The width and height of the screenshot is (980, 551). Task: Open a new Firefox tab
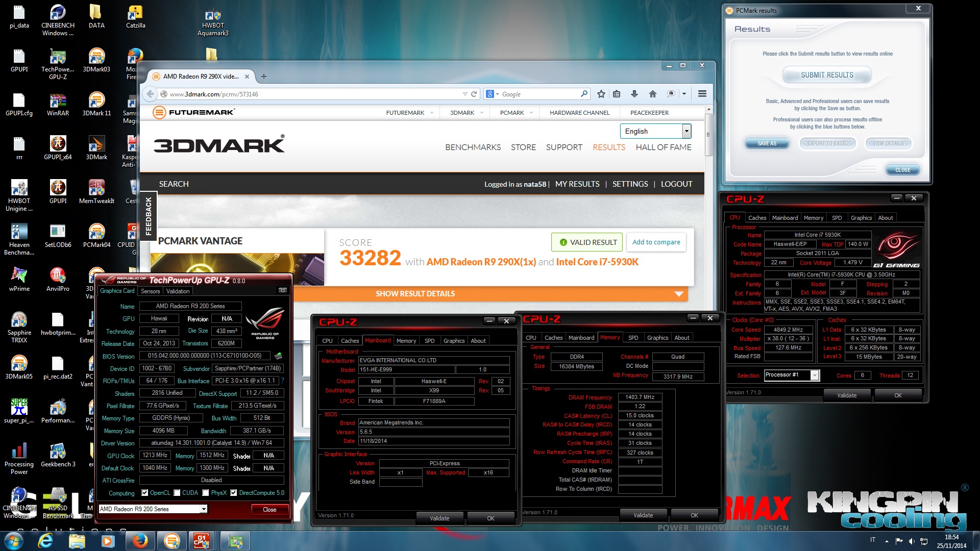tap(264, 77)
